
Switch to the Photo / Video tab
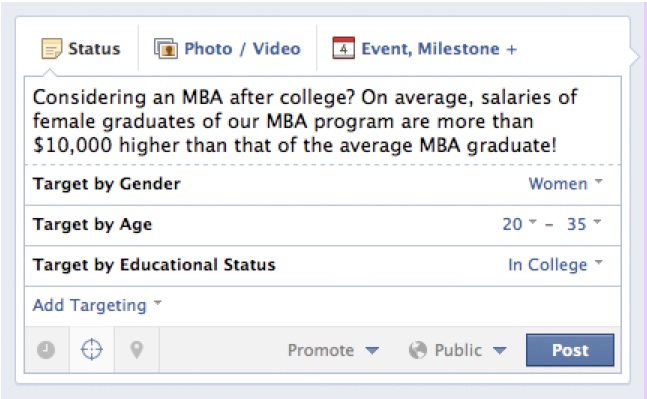click(227, 49)
